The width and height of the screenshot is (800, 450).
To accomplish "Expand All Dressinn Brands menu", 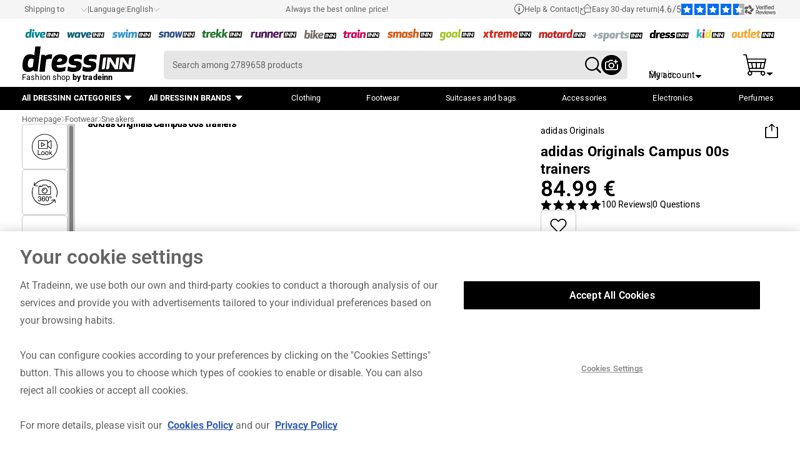I will pos(195,98).
